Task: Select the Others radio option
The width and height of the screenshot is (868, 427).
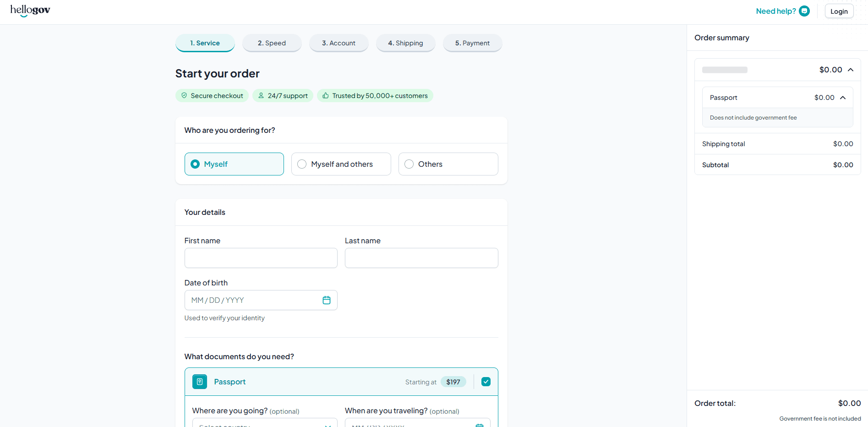Action: tap(409, 164)
